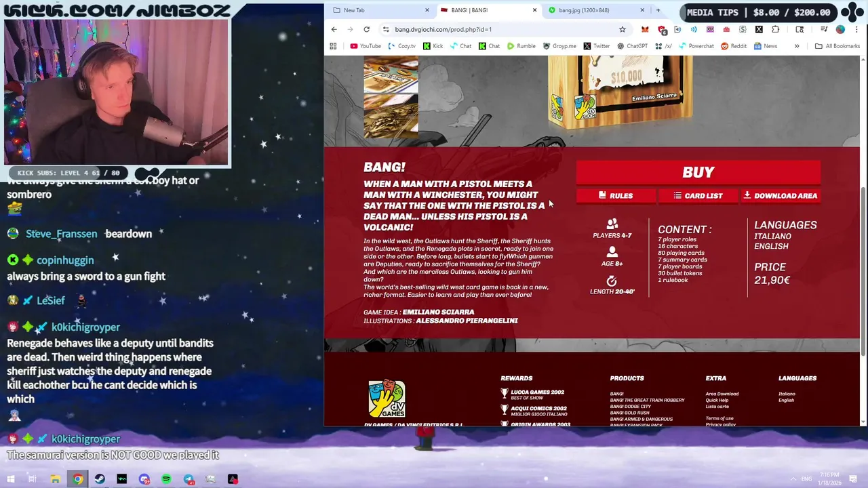Open the Reddit bookmark
The image size is (868, 488).
(x=733, y=46)
